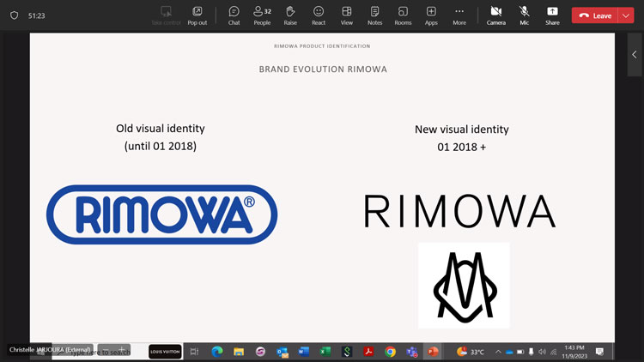Raise your hand in the meeting
The image size is (644, 362).
pos(290,15)
